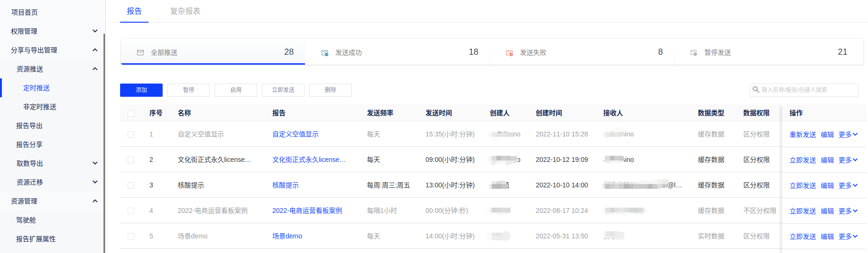This screenshot has height=253, width=868.
Task: Select the checkbox for 核酸提示 row
Action: pos(131,186)
